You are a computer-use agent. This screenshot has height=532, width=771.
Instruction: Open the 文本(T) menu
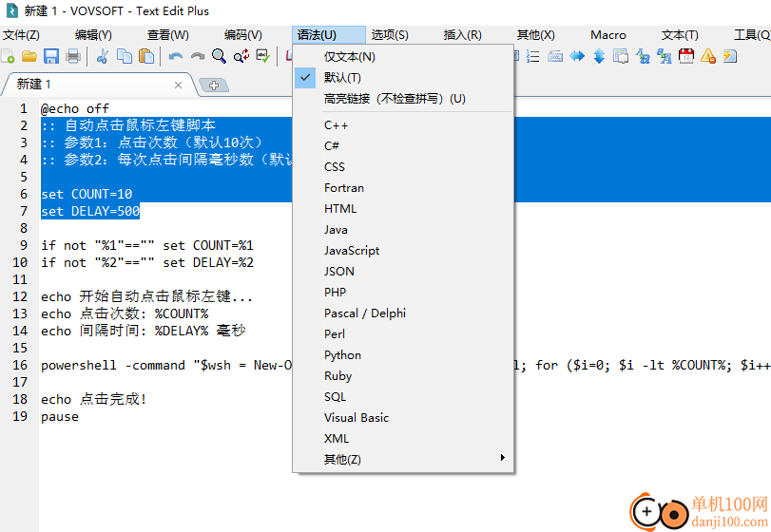pyautogui.click(x=680, y=35)
